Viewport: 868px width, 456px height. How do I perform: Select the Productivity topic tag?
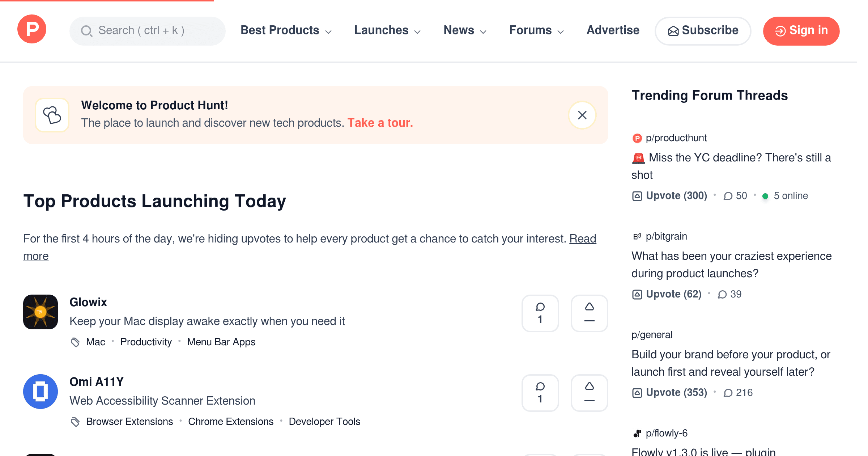coord(146,342)
